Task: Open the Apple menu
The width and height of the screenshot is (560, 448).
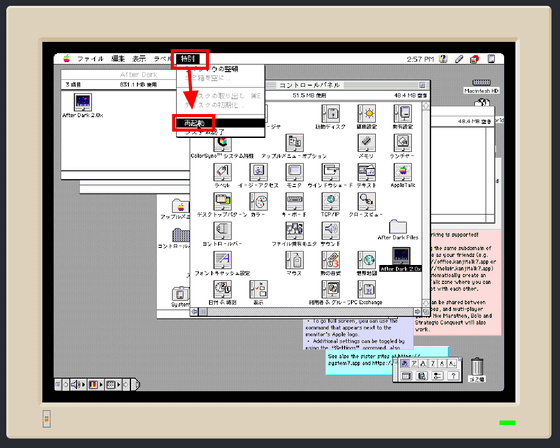Action: [66, 59]
